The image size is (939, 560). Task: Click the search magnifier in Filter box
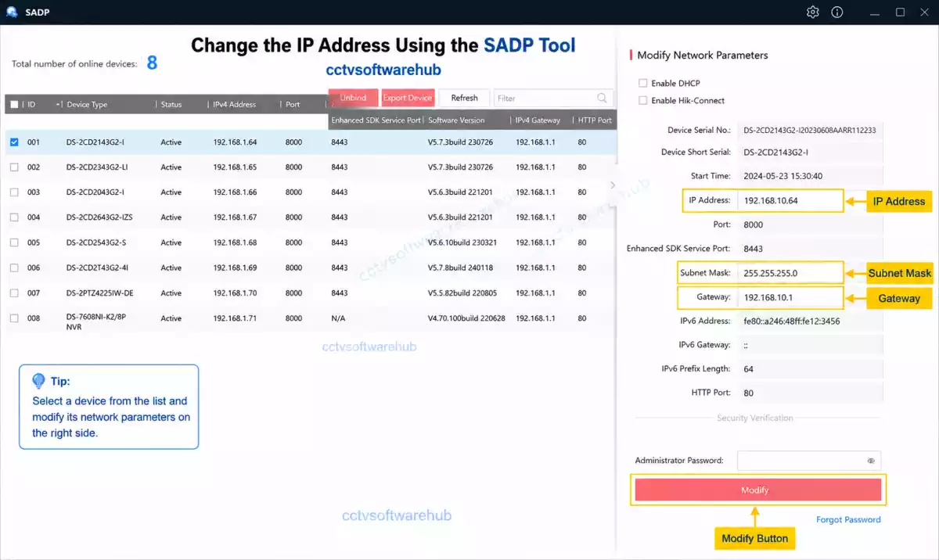[602, 98]
